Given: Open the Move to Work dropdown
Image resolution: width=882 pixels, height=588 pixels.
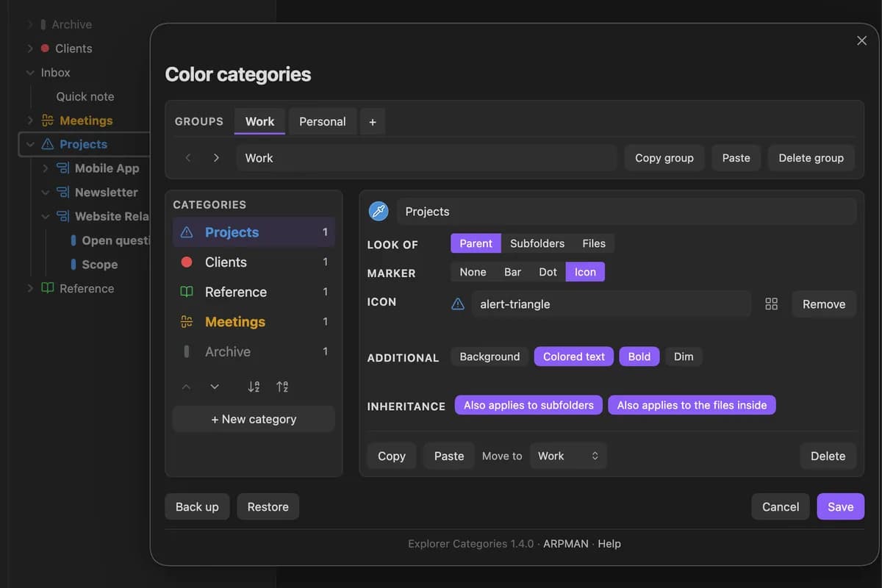Looking at the screenshot, I should pos(568,456).
